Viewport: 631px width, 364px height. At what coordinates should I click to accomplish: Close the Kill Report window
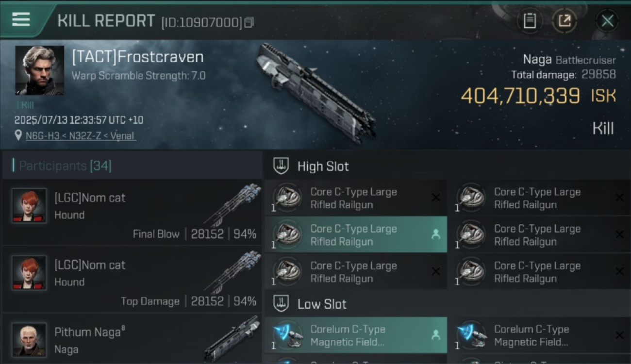click(607, 21)
